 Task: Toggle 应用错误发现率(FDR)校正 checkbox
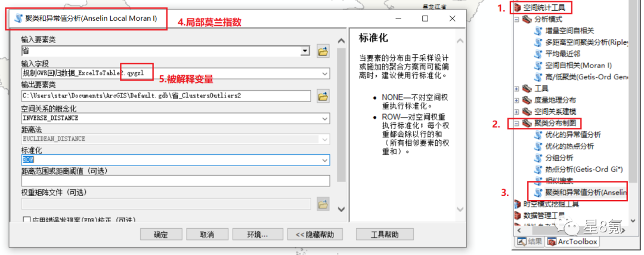click(x=27, y=220)
